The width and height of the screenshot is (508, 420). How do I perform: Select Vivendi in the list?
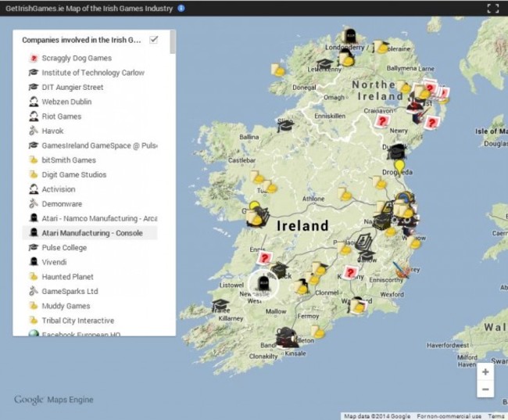54,262
